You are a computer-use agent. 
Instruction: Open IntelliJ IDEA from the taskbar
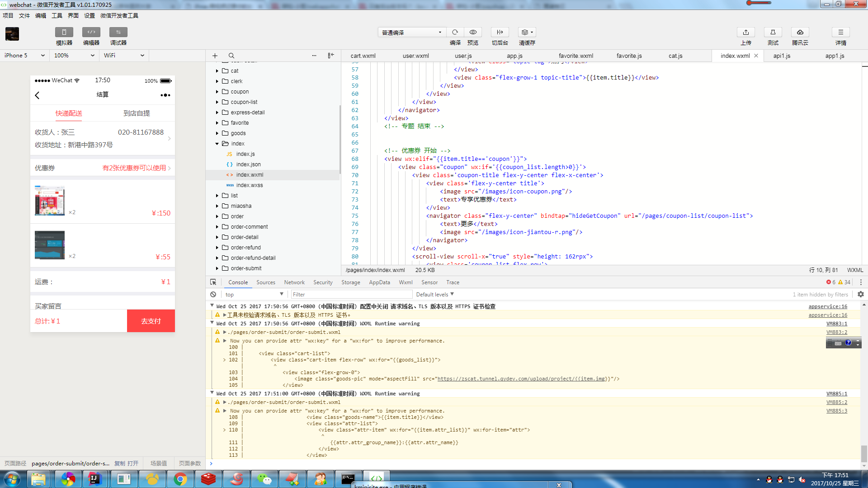(94, 479)
